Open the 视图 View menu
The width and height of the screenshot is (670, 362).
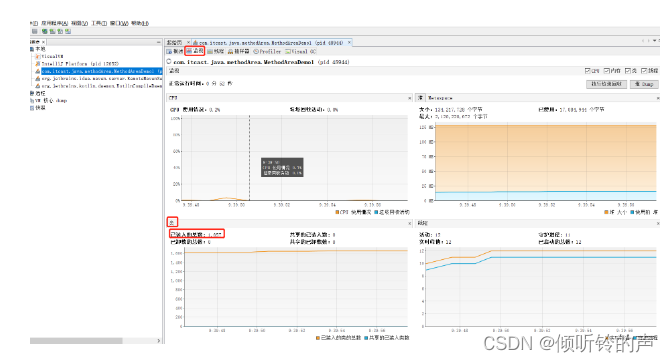click(x=79, y=23)
